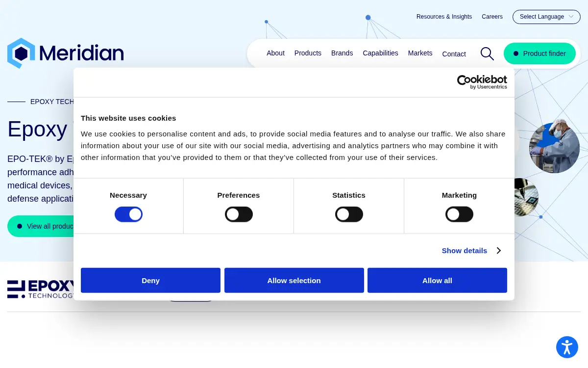
Task: Open the Product finder button
Action: point(540,53)
